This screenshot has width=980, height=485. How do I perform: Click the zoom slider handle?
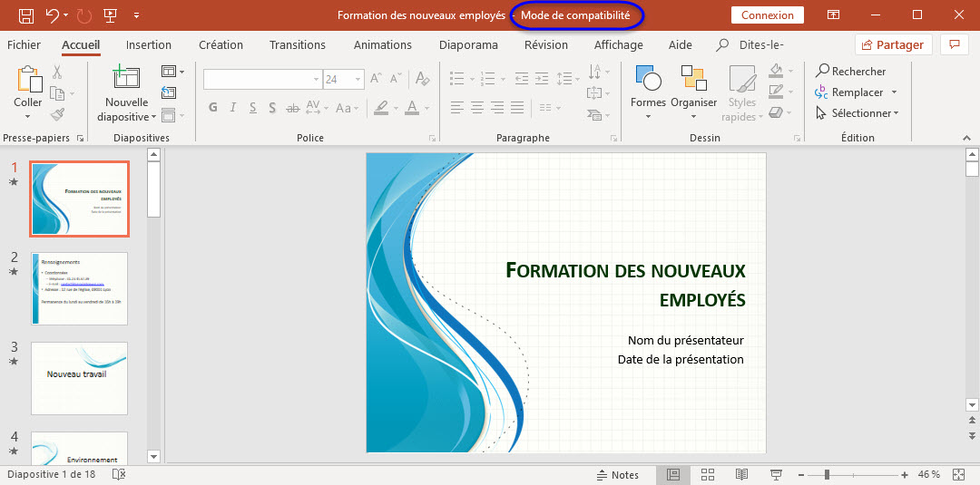click(827, 475)
